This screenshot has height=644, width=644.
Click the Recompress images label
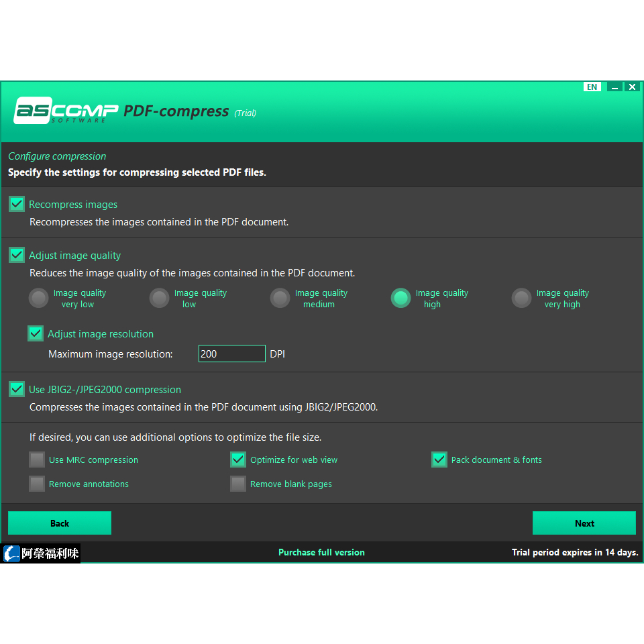coord(73,205)
